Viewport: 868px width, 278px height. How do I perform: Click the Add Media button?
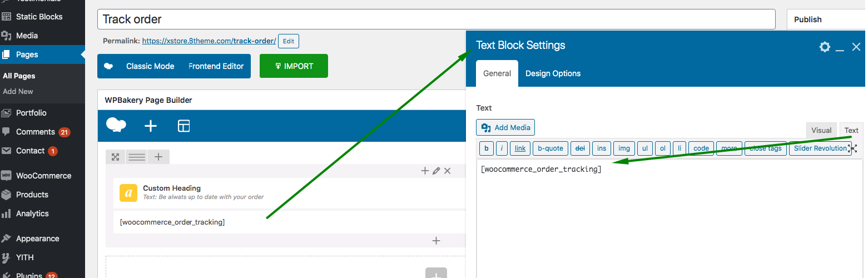click(505, 127)
